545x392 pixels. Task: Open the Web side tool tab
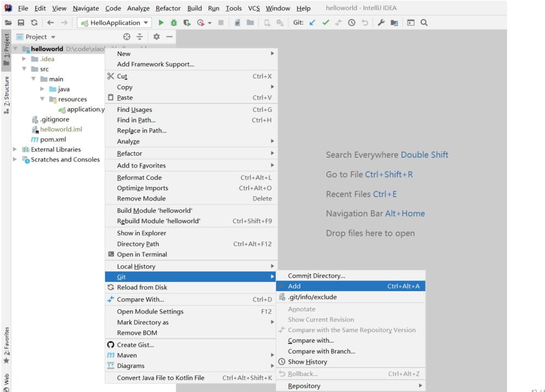point(6,382)
